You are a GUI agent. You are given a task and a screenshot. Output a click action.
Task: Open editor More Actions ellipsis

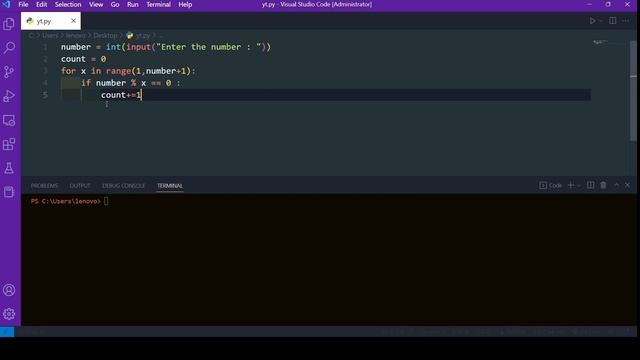[x=626, y=20]
